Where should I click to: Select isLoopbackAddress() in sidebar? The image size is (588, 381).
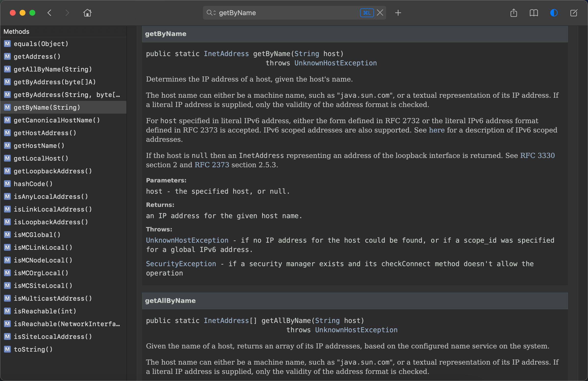coord(63,222)
